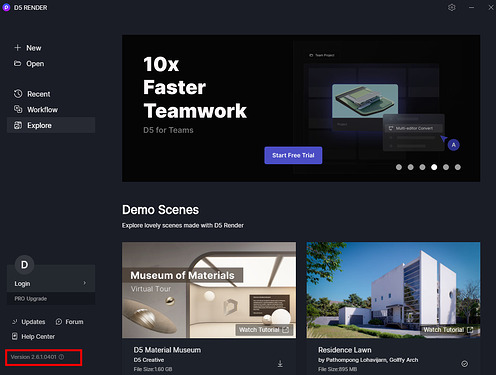Viewport: 496px width, 375px height.
Task: Click the D5 Render logo icon
Action: click(x=6, y=7)
